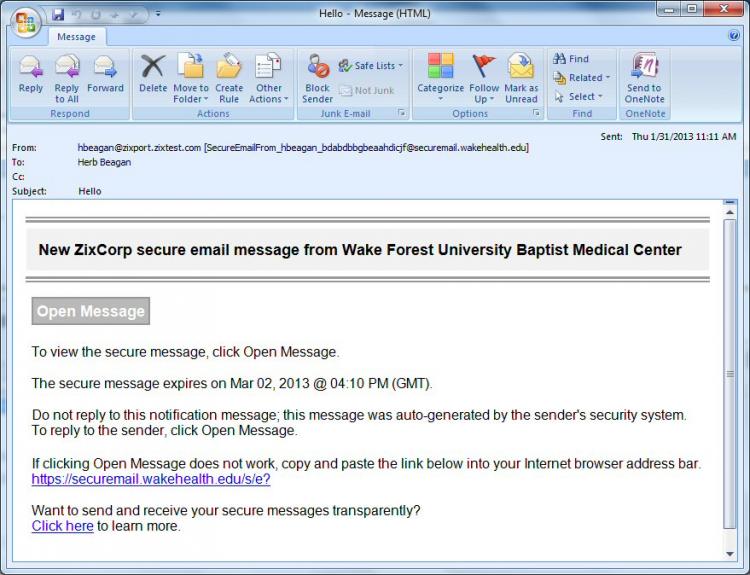The width and height of the screenshot is (750, 575).
Task: Click next item arrow in Quick Access Toolbar
Action: (133, 15)
